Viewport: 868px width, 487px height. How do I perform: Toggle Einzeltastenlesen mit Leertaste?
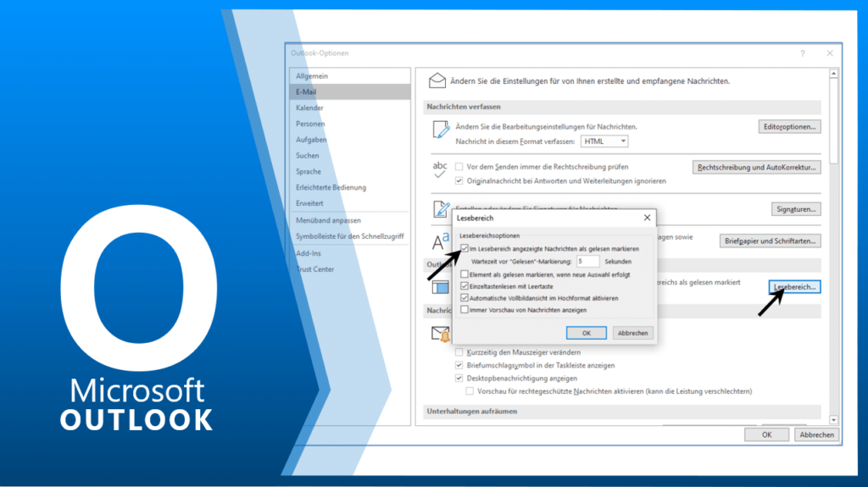[x=465, y=286]
